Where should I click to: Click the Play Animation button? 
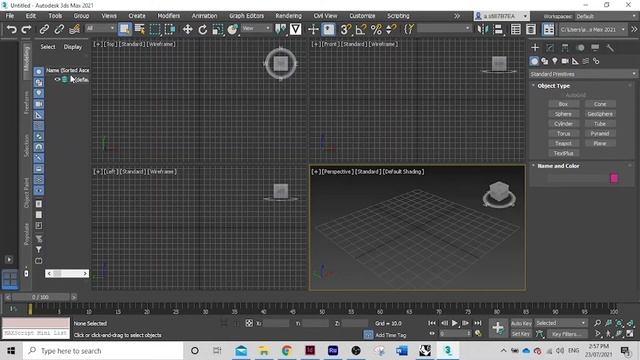[455, 323]
